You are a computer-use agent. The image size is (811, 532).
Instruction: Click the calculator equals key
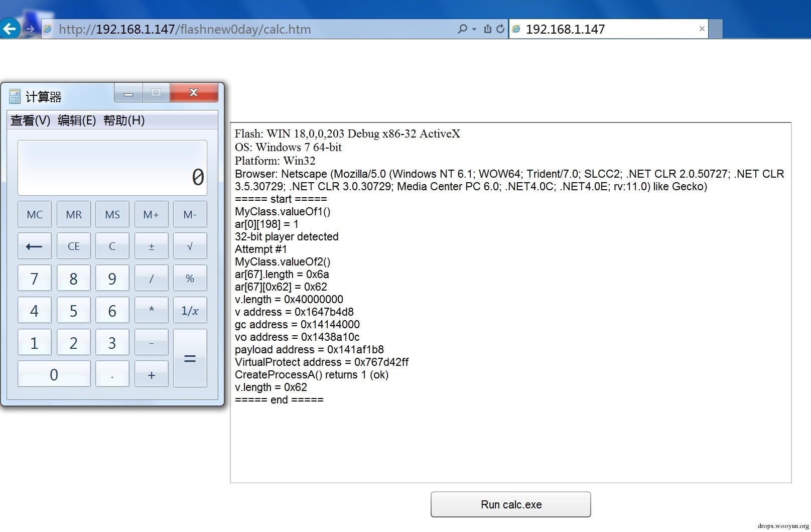pos(190,358)
